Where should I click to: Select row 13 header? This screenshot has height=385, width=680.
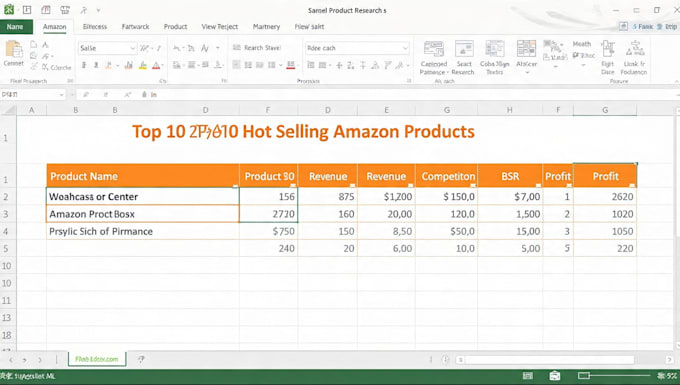click(8, 318)
